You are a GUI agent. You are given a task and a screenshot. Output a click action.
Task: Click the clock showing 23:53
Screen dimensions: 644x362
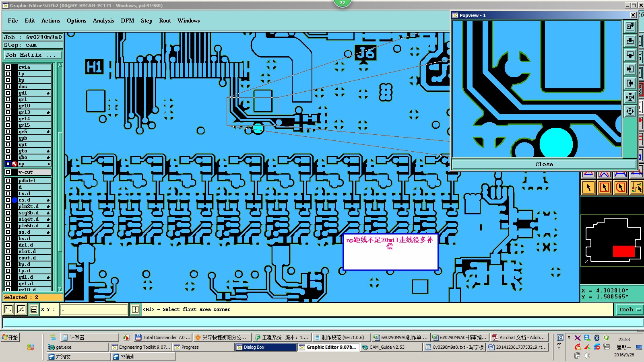pyautogui.click(x=624, y=339)
